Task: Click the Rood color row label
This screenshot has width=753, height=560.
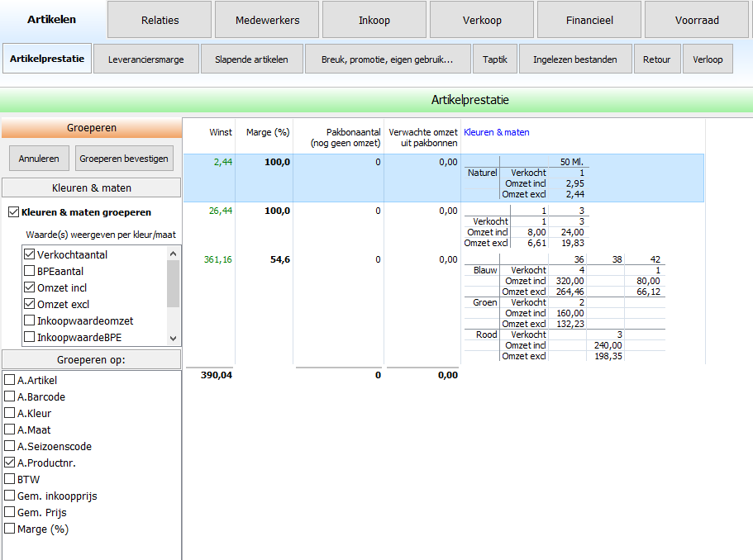Action: click(x=487, y=335)
